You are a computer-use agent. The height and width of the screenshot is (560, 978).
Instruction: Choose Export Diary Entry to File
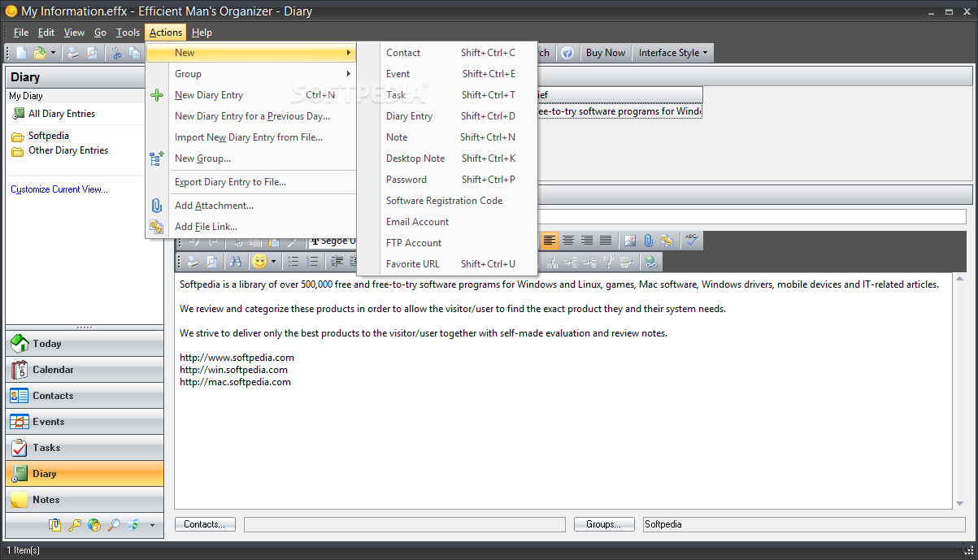click(x=251, y=182)
